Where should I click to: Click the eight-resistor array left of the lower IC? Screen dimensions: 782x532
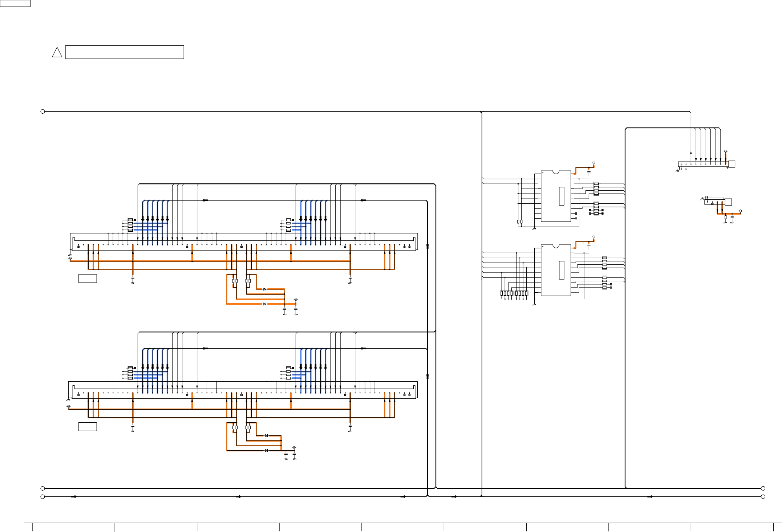(514, 293)
